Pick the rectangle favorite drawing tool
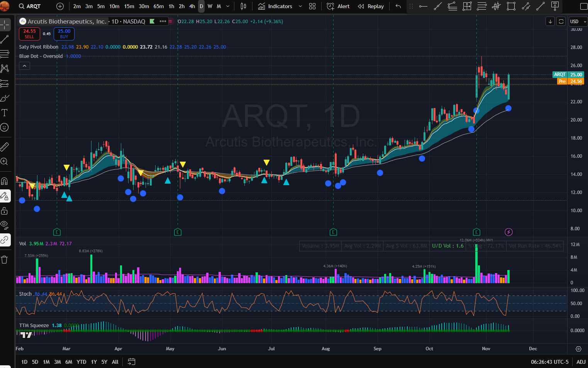588x368 pixels. [x=511, y=6]
